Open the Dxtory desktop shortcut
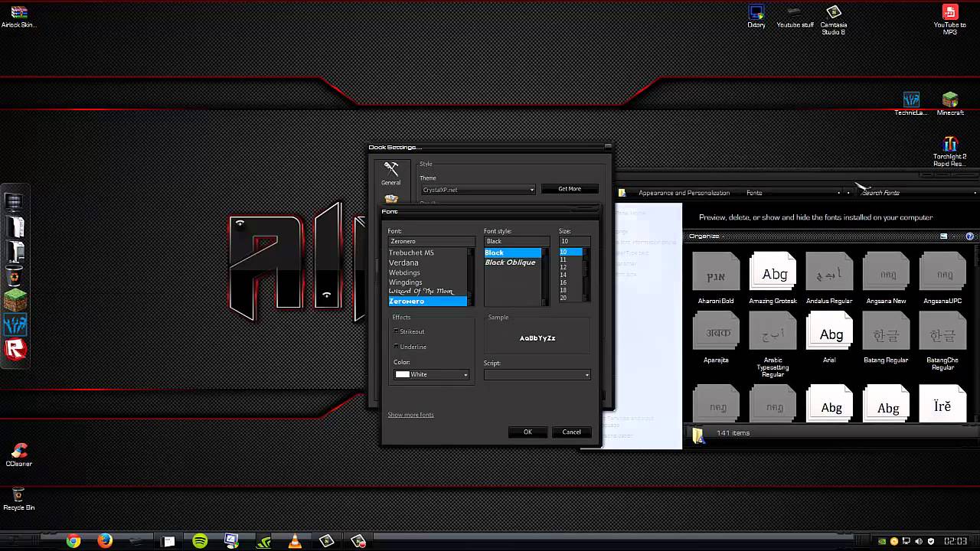Viewport: 980px width, 551px height. point(756,16)
